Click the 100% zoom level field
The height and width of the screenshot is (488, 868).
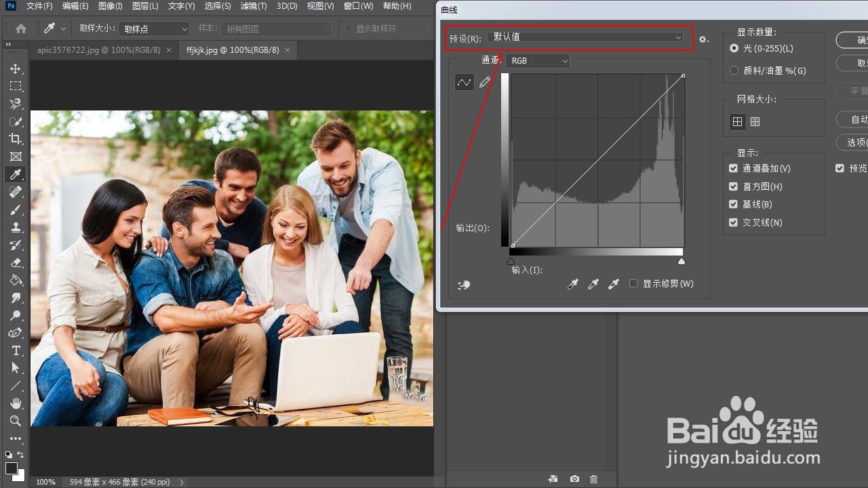pyautogui.click(x=45, y=482)
